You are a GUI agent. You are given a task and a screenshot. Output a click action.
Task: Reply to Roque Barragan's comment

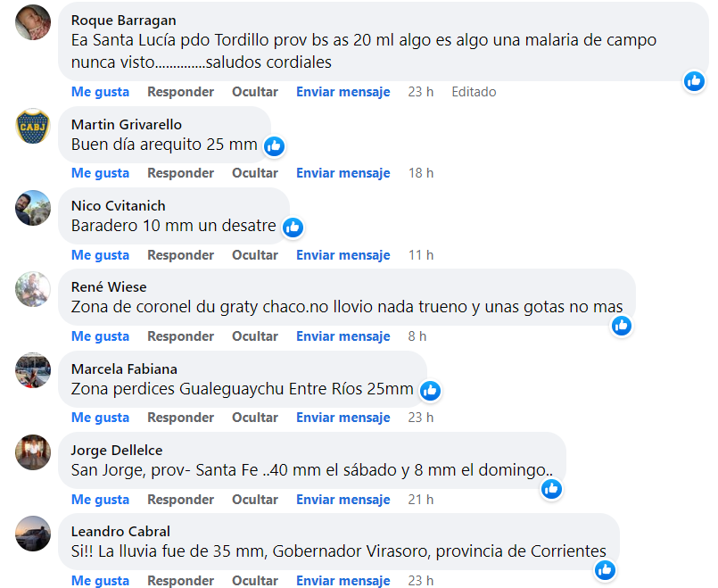tap(180, 92)
